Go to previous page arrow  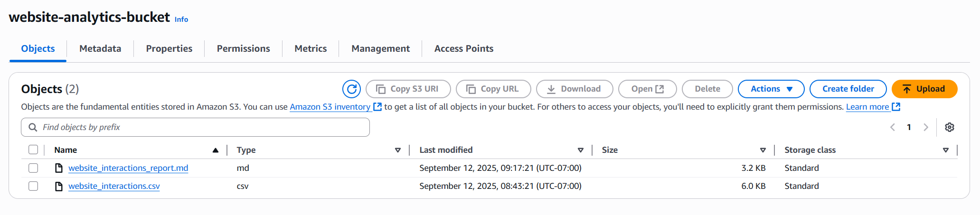[x=893, y=127]
